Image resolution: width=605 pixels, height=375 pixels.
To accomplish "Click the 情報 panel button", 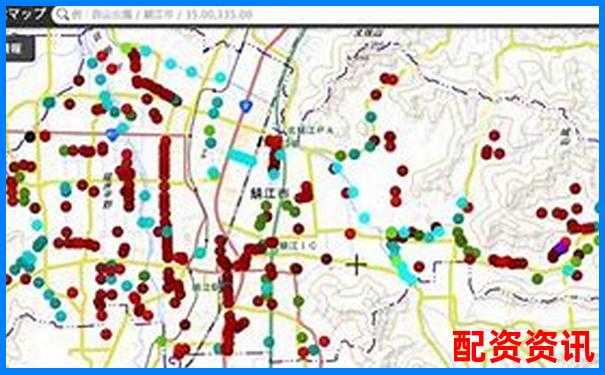I will click(x=19, y=48).
